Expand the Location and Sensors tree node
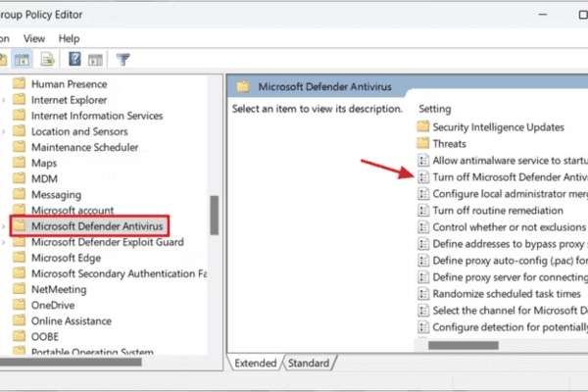This screenshot has width=588, height=392. [x=3, y=131]
